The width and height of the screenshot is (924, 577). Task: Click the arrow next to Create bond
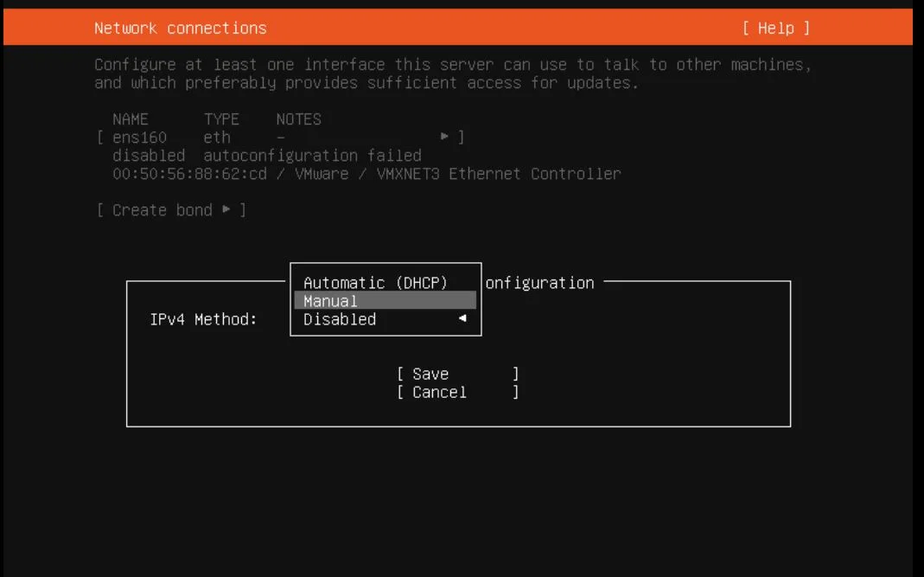[226, 208]
